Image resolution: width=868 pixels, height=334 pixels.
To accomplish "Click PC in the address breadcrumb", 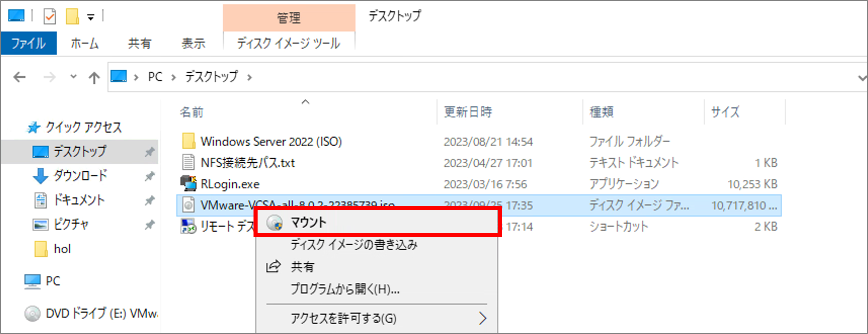I will pyautogui.click(x=155, y=77).
